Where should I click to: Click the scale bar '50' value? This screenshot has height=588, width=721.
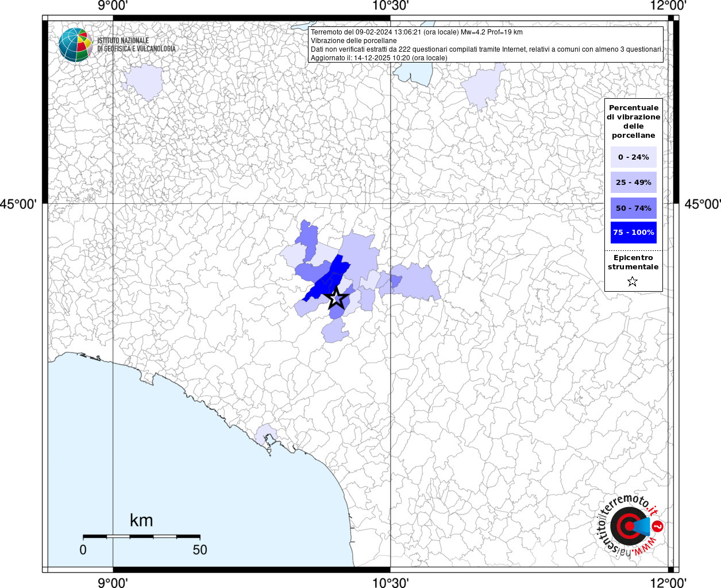click(200, 550)
